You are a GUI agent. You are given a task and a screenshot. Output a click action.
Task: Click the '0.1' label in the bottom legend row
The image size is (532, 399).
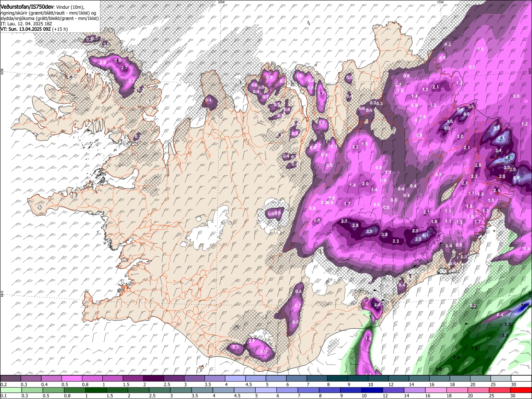pos(4,396)
